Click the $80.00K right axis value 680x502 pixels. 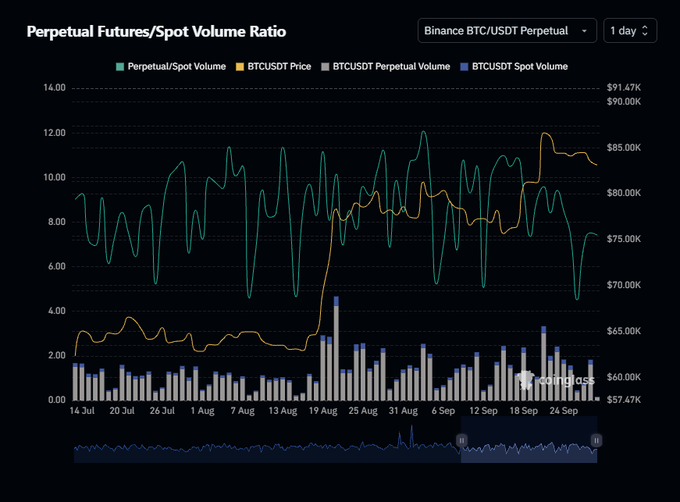(x=624, y=193)
